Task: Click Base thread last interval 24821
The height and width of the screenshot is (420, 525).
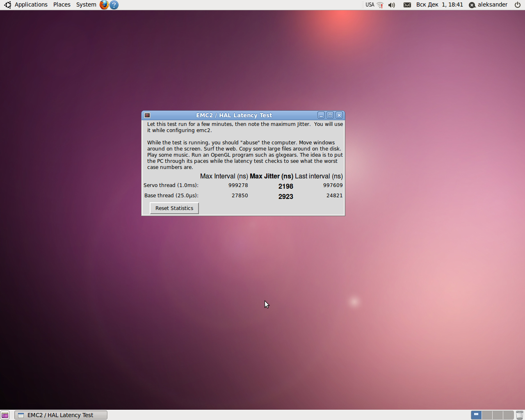Action: (x=335, y=196)
